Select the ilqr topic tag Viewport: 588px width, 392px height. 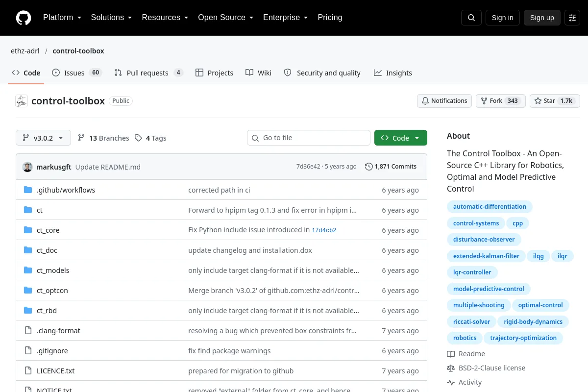tap(562, 256)
